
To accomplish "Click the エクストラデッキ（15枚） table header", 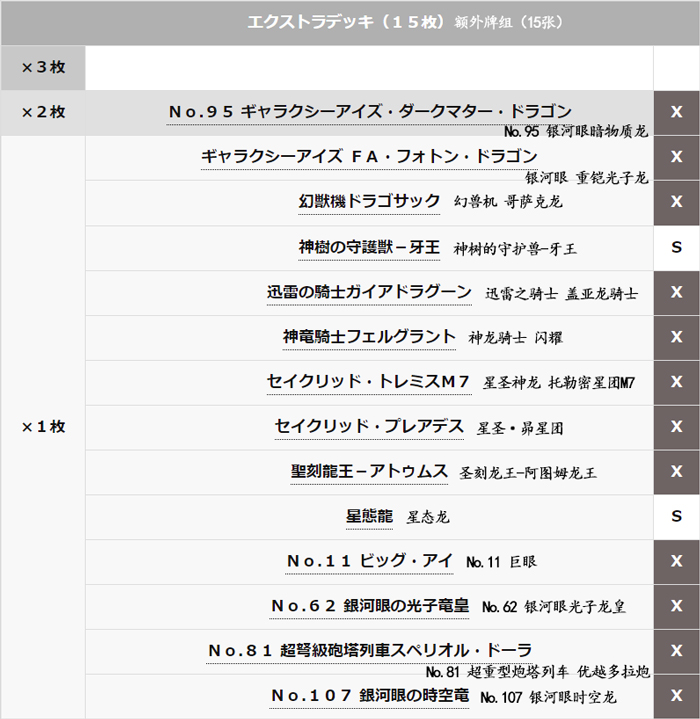I will click(349, 22).
